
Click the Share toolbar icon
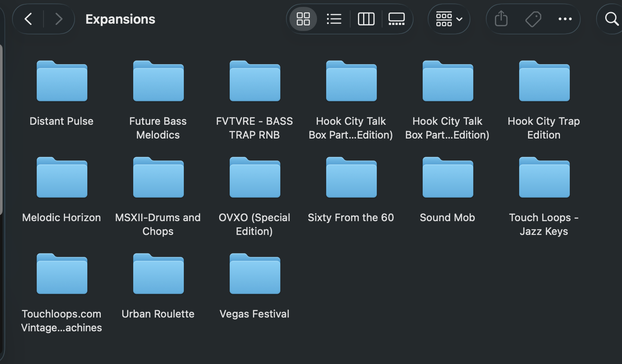[x=501, y=19]
